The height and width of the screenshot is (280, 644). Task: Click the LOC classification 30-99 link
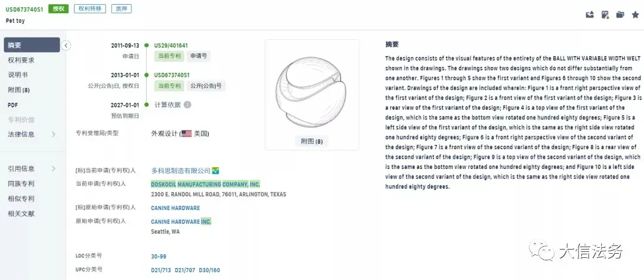coord(159,257)
